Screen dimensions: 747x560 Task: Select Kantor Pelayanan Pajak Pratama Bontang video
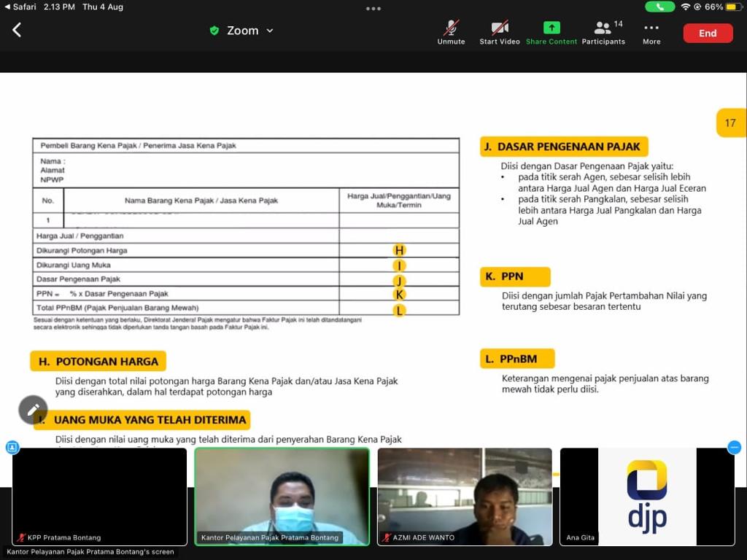(282, 496)
